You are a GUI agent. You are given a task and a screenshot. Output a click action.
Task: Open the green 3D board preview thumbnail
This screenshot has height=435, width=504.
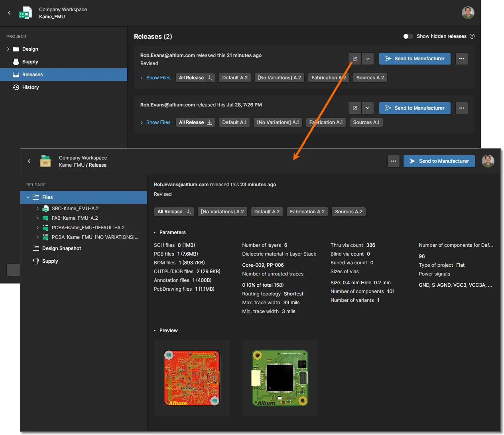280,378
